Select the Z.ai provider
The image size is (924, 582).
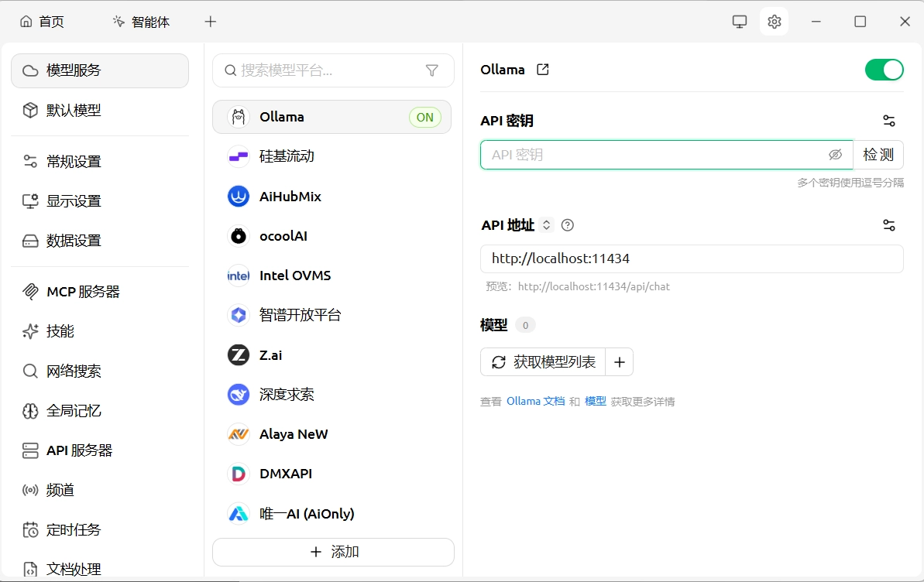[331, 354]
